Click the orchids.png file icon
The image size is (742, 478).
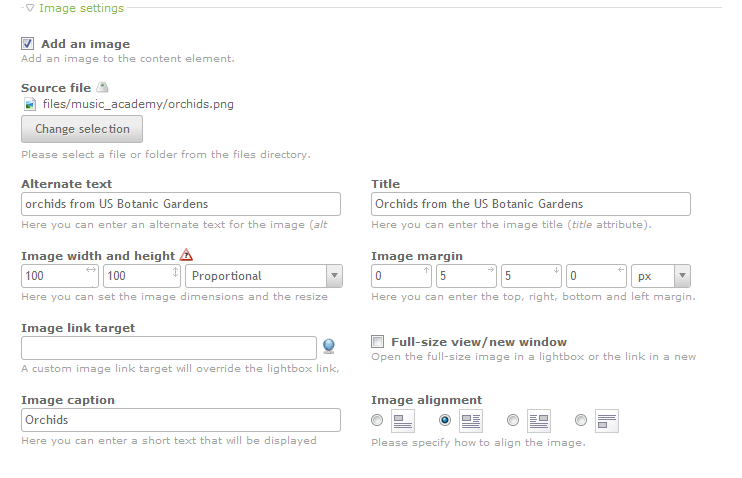pyautogui.click(x=30, y=103)
